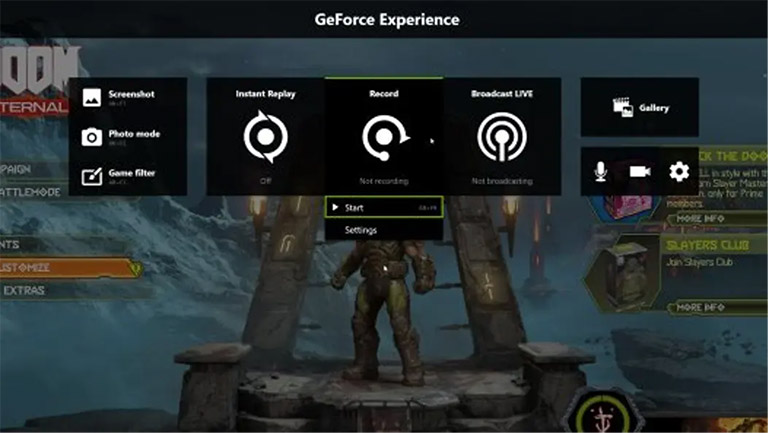768x433 pixels.
Task: Click the play triangle beside Start
Action: pyautogui.click(x=335, y=207)
